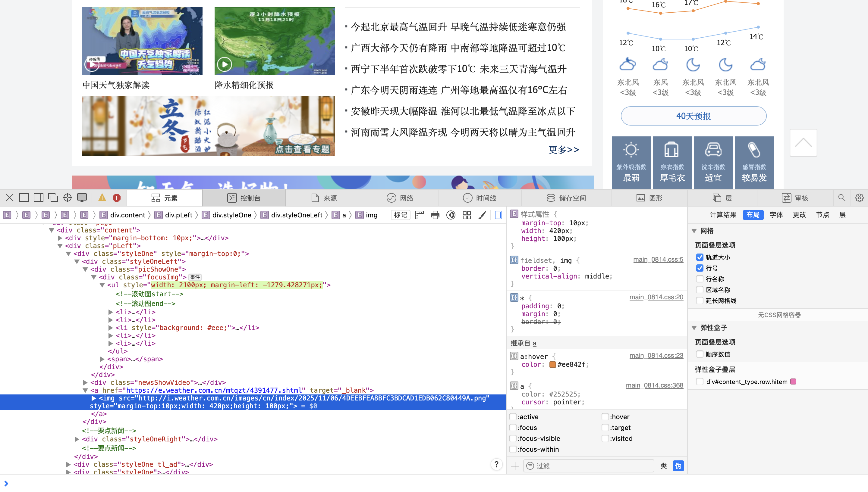Click the search magnifier icon in inspector
This screenshot has width=868, height=492.
(x=841, y=198)
